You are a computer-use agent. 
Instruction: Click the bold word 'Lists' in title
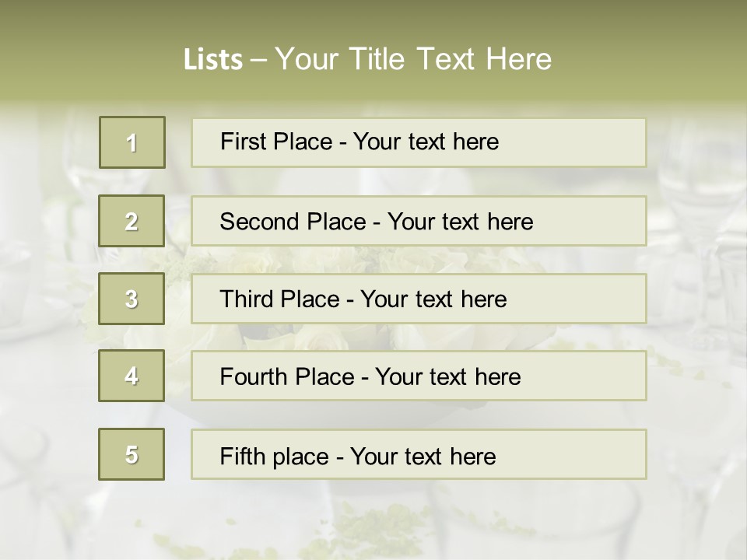click(x=213, y=60)
